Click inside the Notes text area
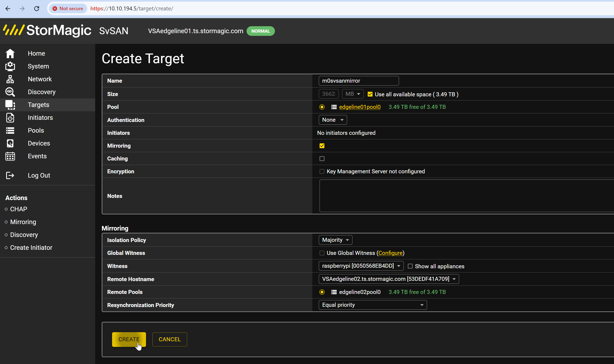614x364 pixels. pyautogui.click(x=467, y=196)
